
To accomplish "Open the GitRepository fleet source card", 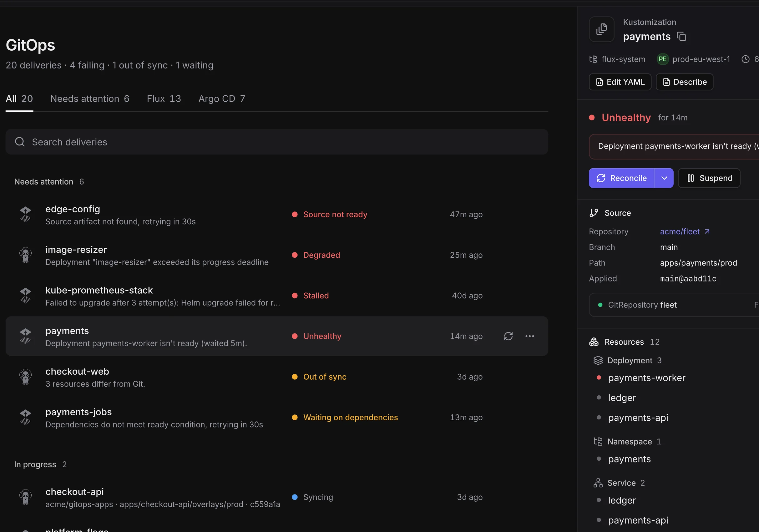I will point(674,305).
